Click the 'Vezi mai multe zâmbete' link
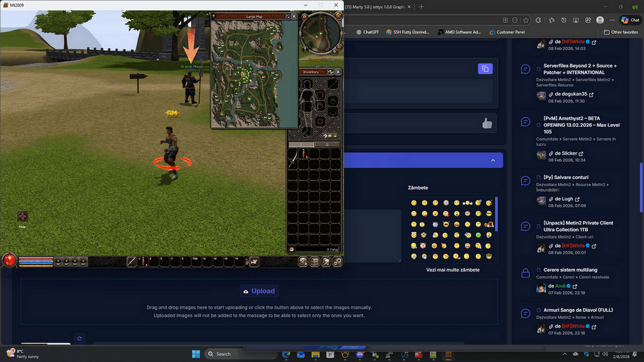 pyautogui.click(x=453, y=270)
